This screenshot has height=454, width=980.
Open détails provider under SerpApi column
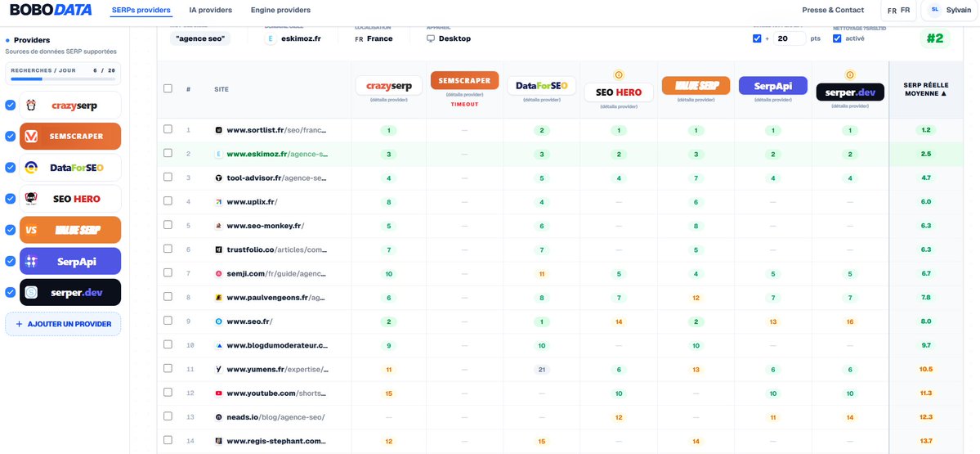point(773,100)
